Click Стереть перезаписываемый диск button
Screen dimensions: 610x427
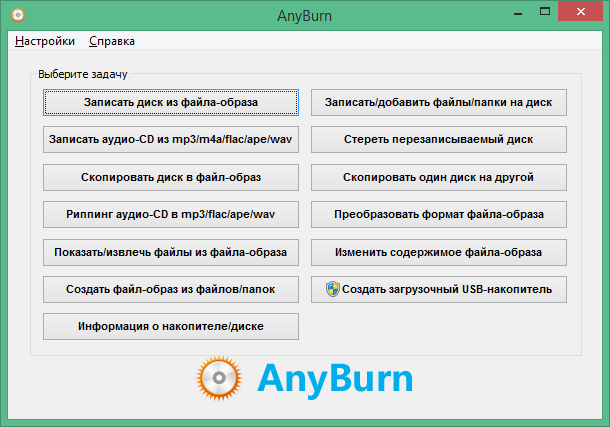click(x=438, y=139)
